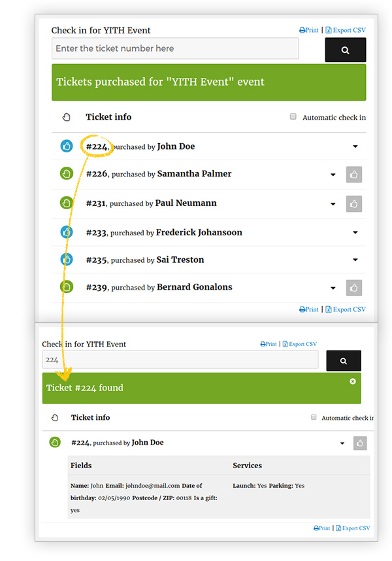
Task: Expand details arrow for Frederick Johansoon ticket
Action: (x=355, y=233)
